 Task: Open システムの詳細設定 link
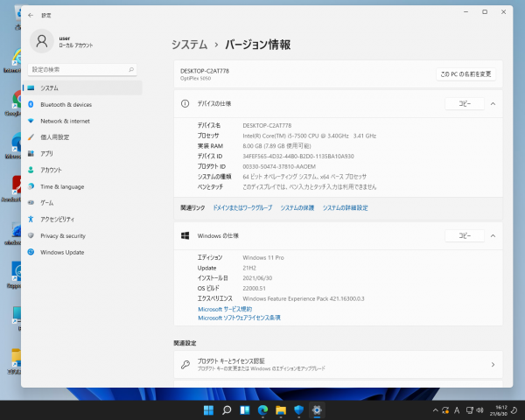[345, 208]
